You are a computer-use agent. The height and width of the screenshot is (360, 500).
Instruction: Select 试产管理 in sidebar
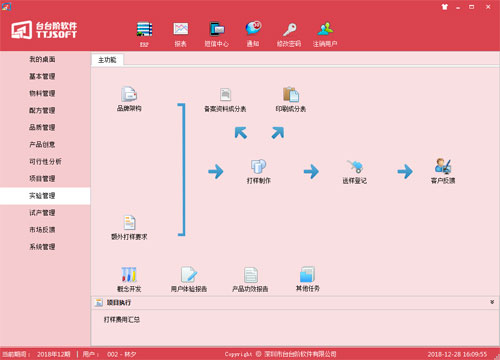[42, 213]
